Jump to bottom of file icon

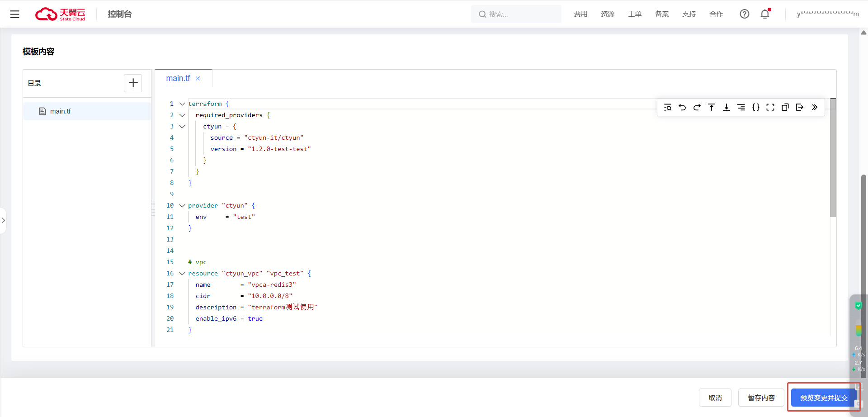pos(726,107)
